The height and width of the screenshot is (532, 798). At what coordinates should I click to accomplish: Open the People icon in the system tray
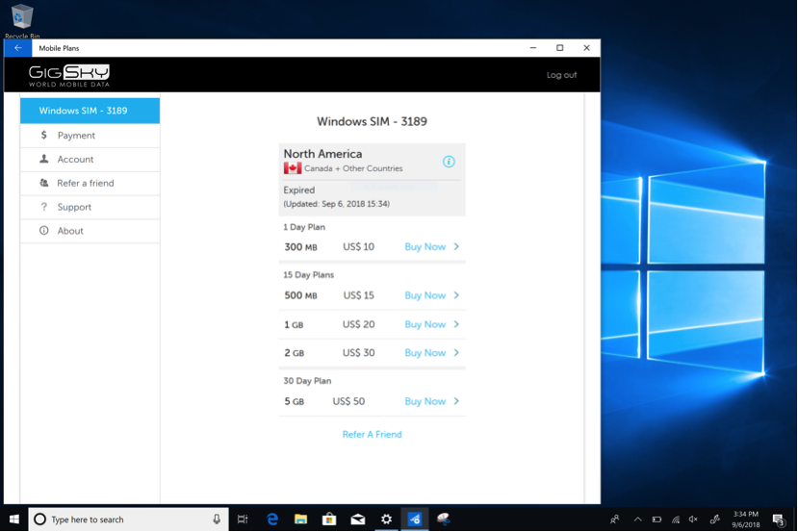tap(615, 519)
